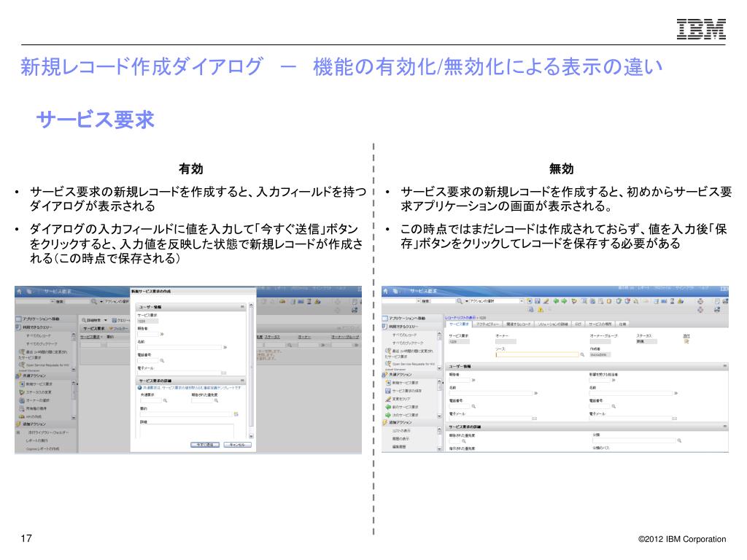Click 今すぐ送信 button in the 有効 dialog
747x560 pixels.
click(205, 445)
